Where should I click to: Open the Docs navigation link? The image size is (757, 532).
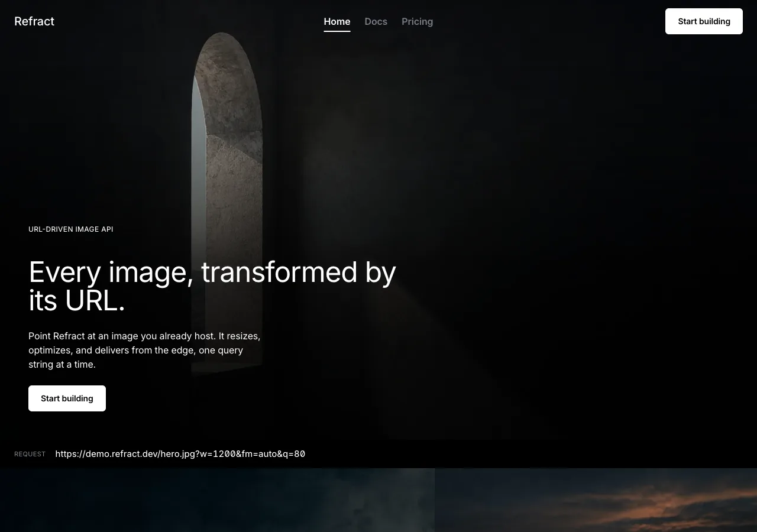[x=376, y=21]
